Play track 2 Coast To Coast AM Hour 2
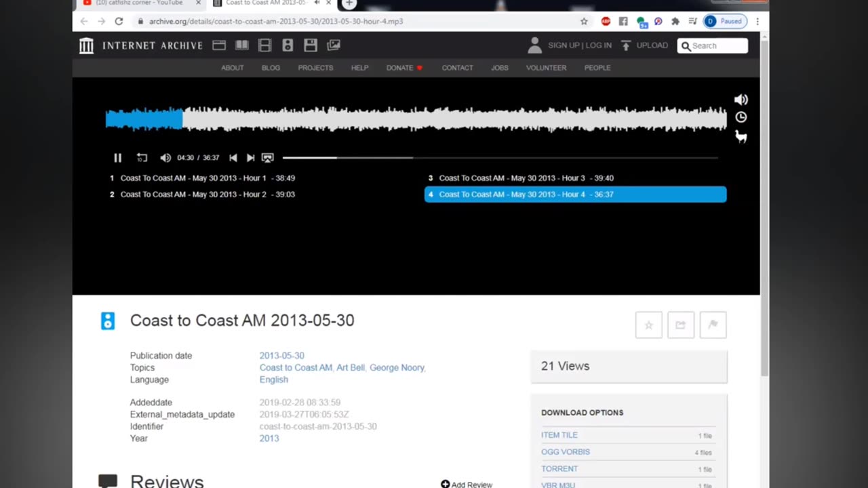 pos(202,195)
